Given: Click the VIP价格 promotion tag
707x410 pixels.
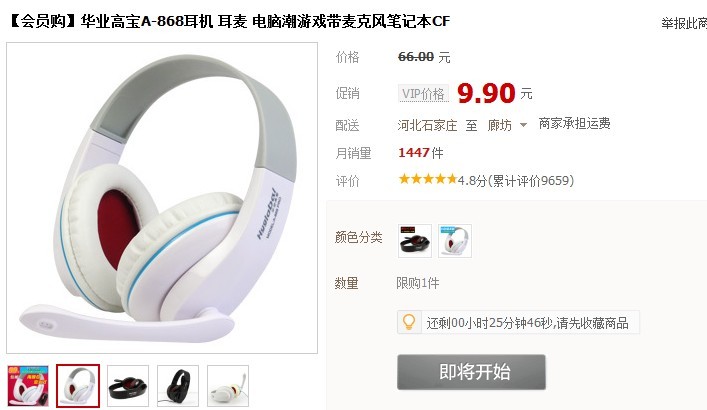Looking at the screenshot, I should pos(423,94).
